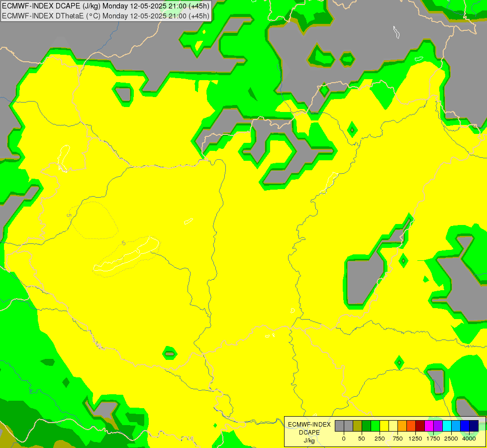Click the legend value 50
This screenshot has width=487, height=448.
(x=362, y=439)
